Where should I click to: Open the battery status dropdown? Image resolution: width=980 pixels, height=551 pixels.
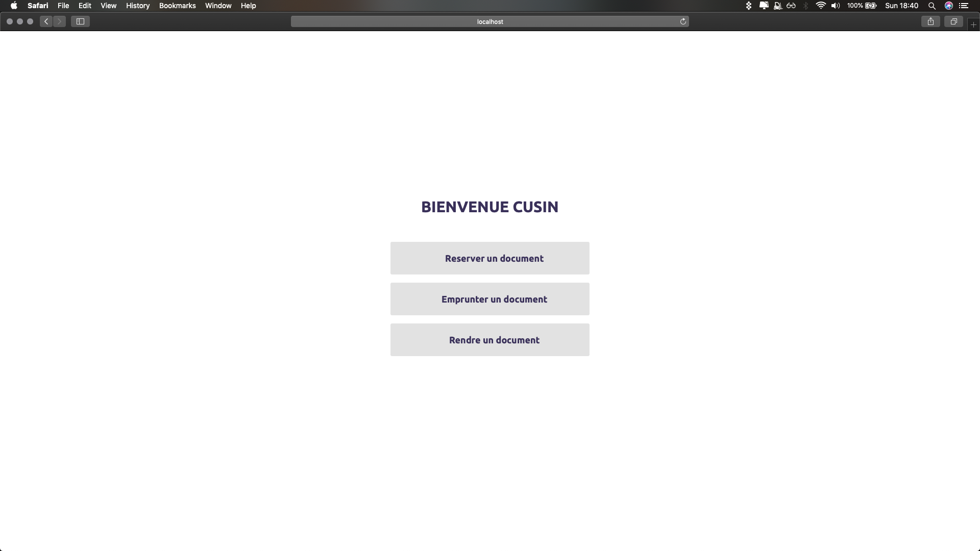870,6
